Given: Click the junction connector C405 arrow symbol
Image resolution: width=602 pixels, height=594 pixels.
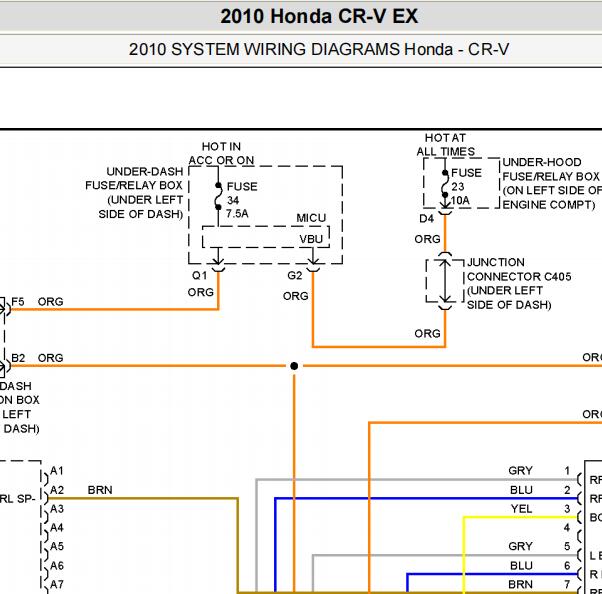Looking at the screenshot, I should [445, 281].
